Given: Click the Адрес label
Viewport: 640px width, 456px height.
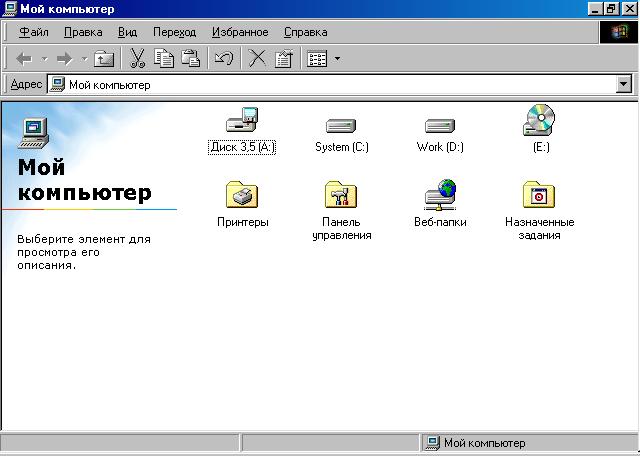Looking at the screenshot, I should [x=26, y=85].
